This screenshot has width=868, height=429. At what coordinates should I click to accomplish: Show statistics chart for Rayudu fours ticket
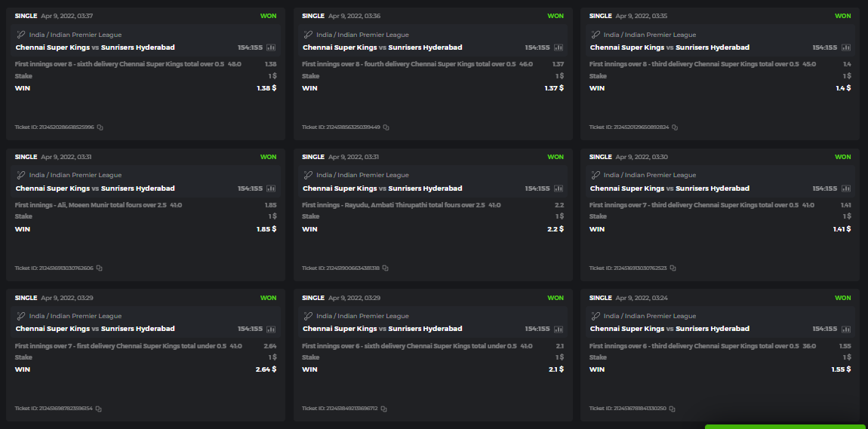[x=559, y=188]
